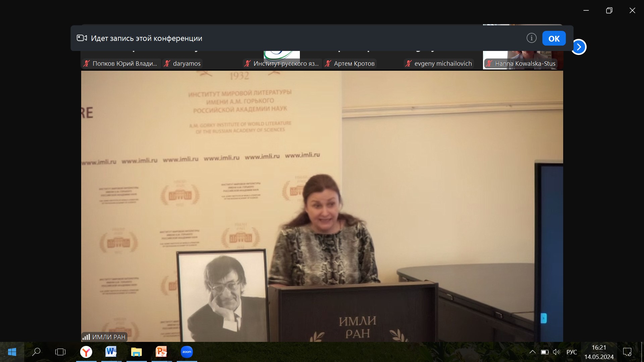
Task: Open Microsoft Word from taskbar
Action: pos(111,352)
